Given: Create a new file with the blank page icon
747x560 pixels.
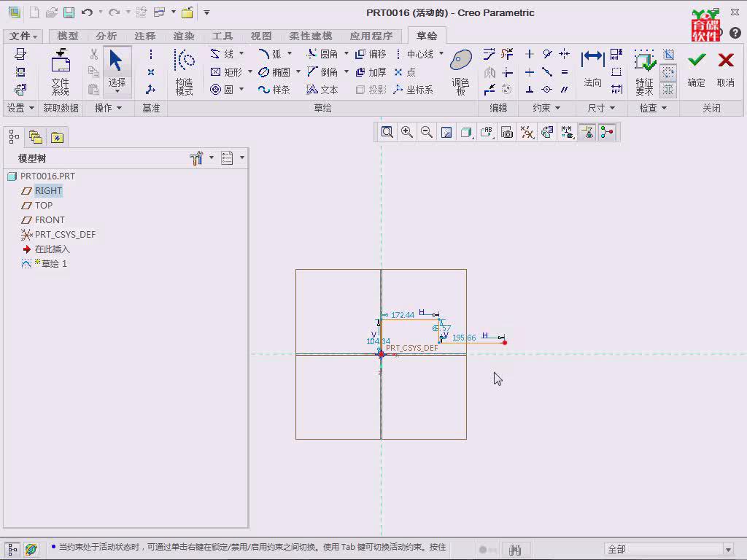Looking at the screenshot, I should (x=34, y=13).
